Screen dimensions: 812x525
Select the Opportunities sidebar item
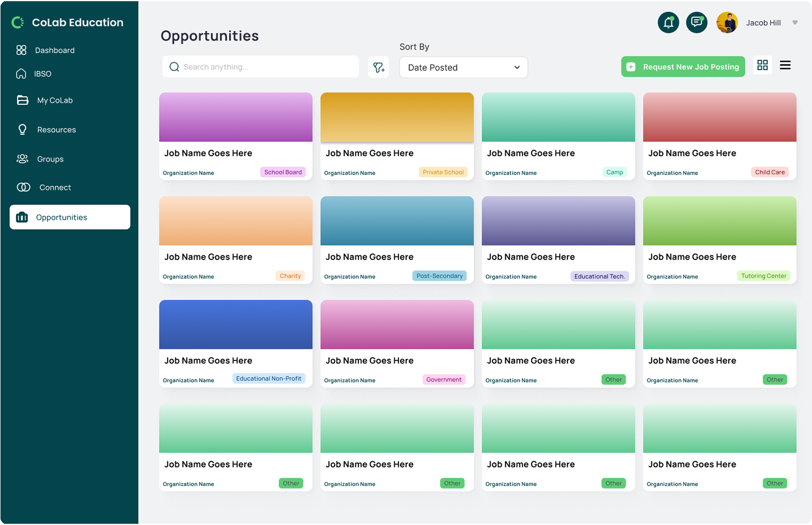click(x=70, y=217)
